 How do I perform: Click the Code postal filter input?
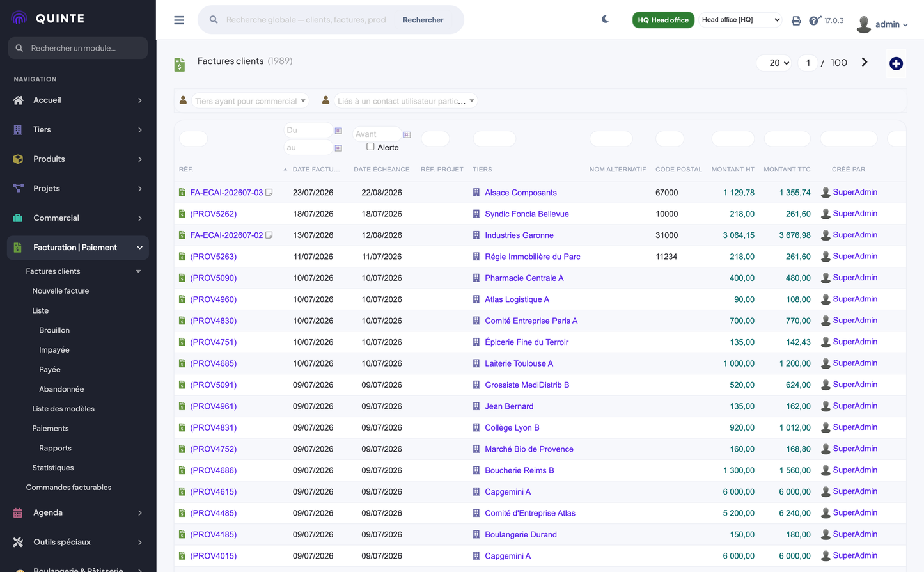[670, 139]
